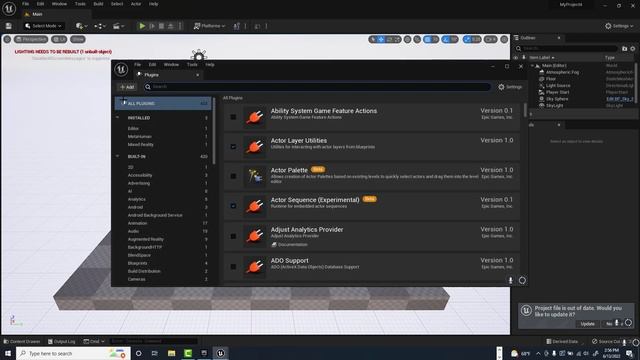The image size is (640, 360).
Task: Open the viewport Show menu
Action: pyautogui.click(x=78, y=39)
